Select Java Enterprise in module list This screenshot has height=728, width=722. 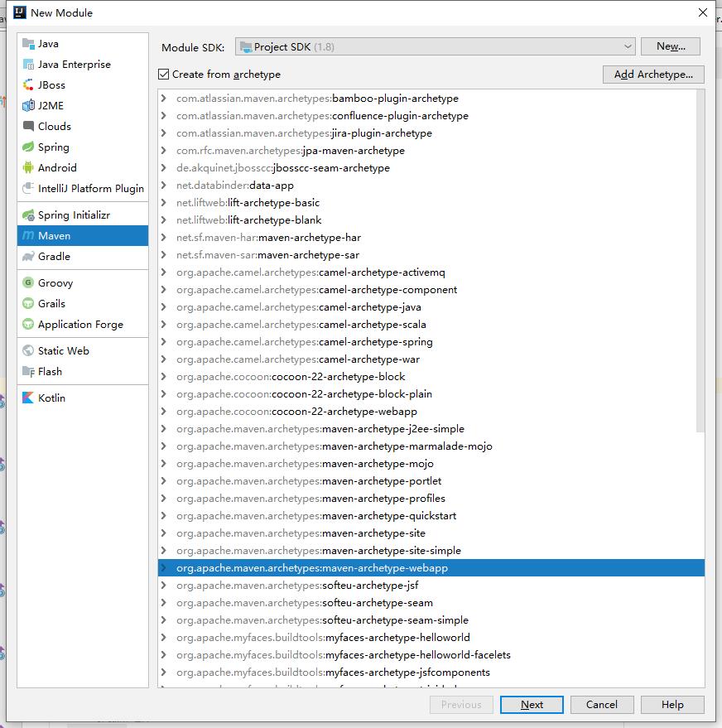[x=74, y=65]
